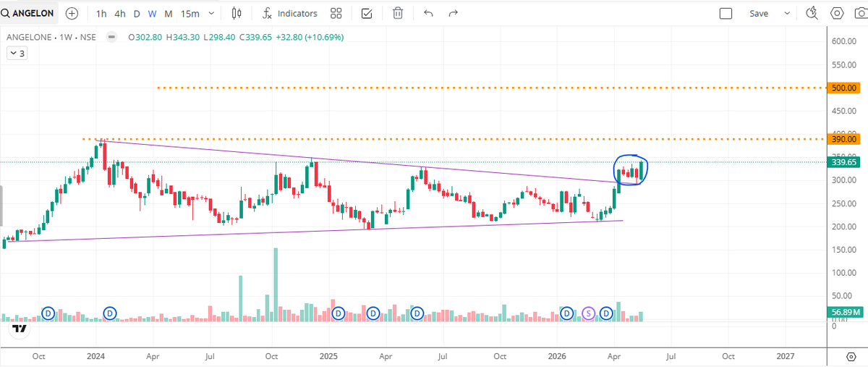The image size is (868, 367).
Task: Open chart settings hexagon icon
Action: 837,13
